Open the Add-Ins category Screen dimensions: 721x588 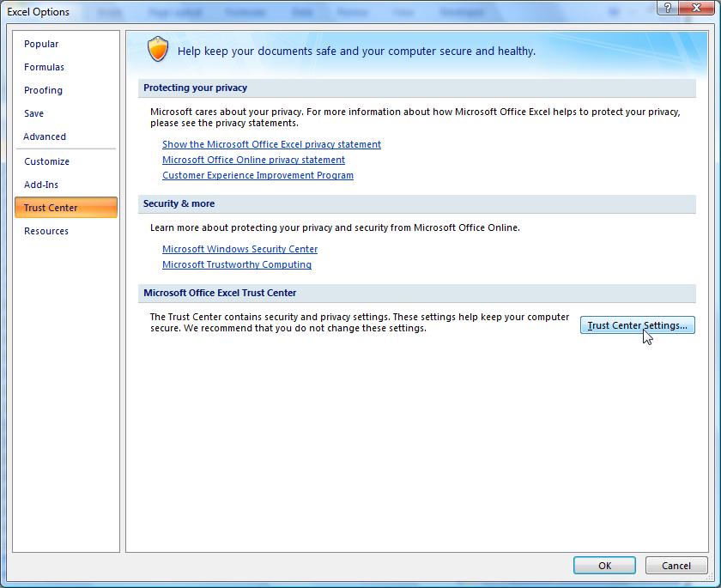[x=41, y=185]
